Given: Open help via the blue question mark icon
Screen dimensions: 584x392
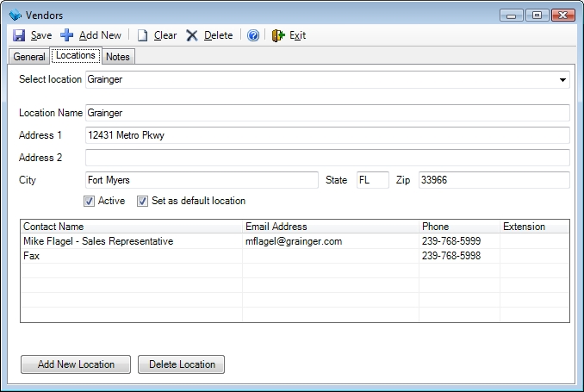Looking at the screenshot, I should [253, 35].
